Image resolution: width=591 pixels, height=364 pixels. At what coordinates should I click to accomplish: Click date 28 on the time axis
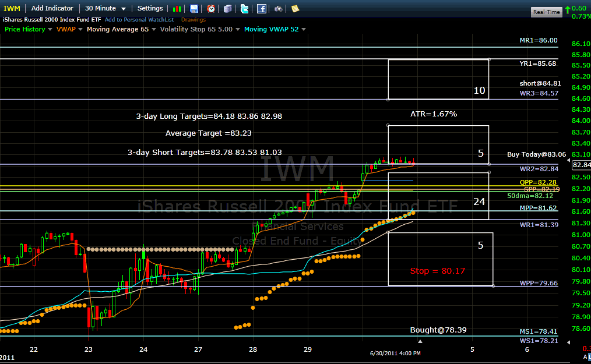[253, 349]
